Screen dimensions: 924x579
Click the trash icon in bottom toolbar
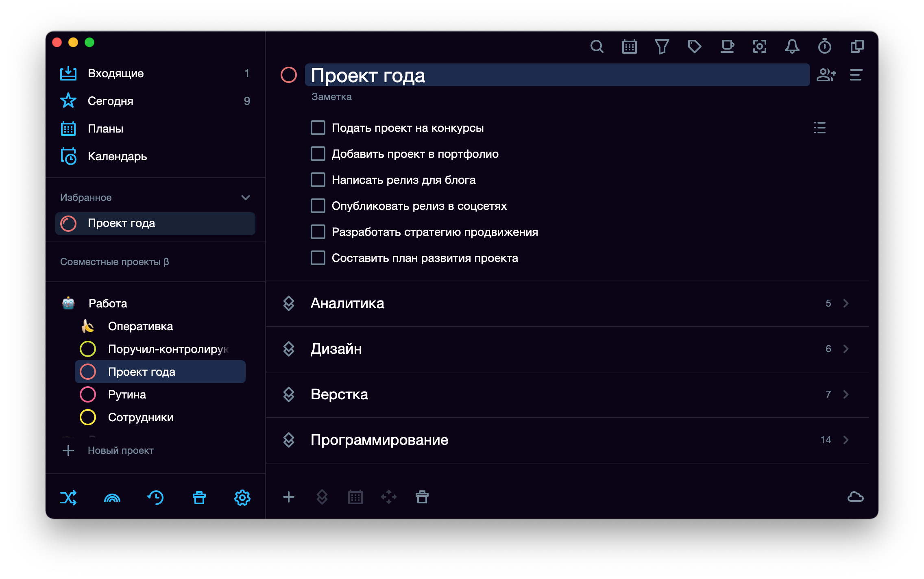tap(422, 497)
